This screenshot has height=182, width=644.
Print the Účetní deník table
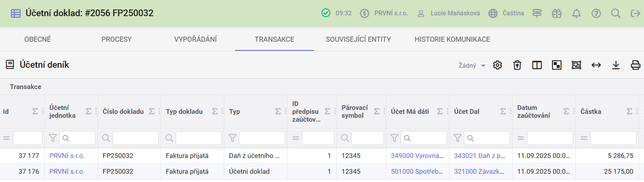click(x=635, y=65)
